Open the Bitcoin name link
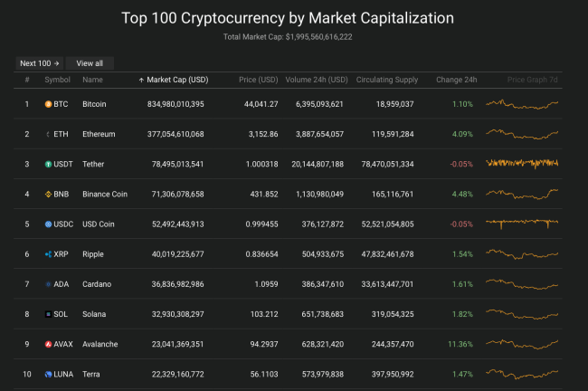 pyautogui.click(x=94, y=104)
